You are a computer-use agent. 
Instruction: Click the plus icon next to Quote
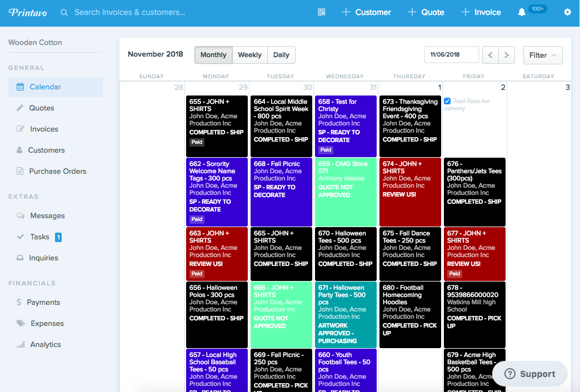(x=412, y=12)
